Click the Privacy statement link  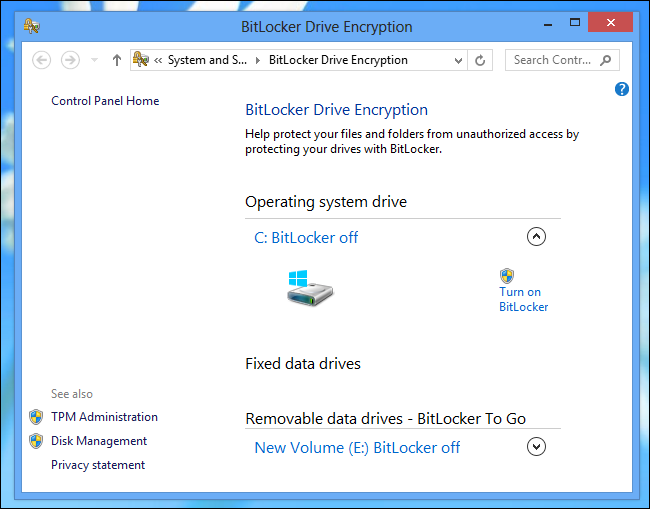[98, 465]
